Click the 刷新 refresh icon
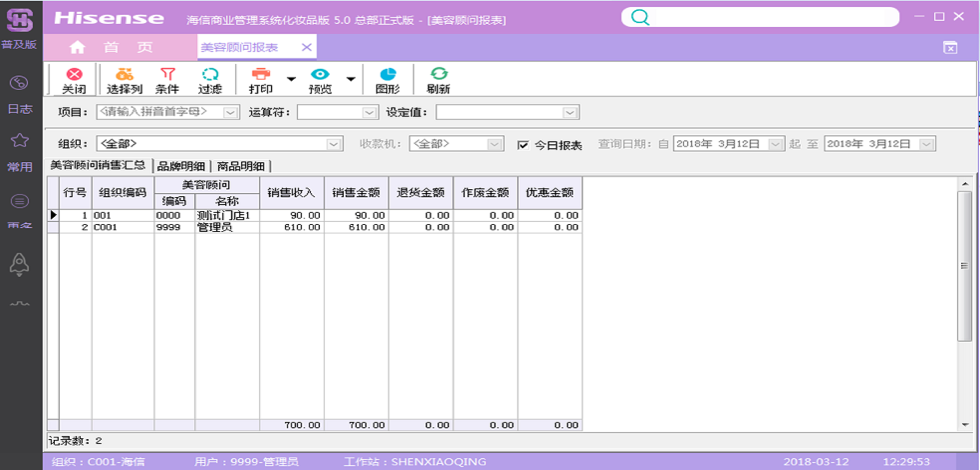 439,74
